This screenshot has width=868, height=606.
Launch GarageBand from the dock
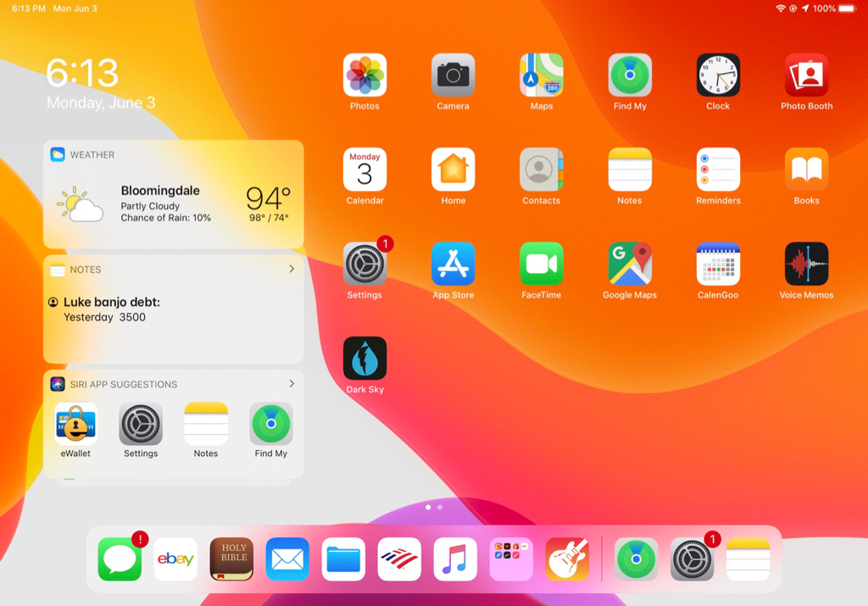coord(567,559)
